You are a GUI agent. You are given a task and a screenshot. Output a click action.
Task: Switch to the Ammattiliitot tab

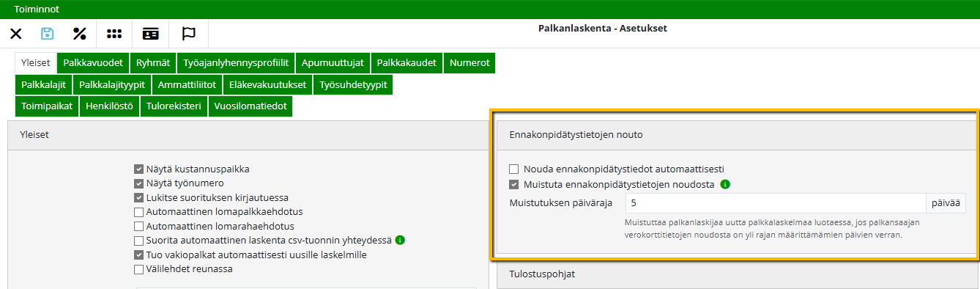coord(187,85)
